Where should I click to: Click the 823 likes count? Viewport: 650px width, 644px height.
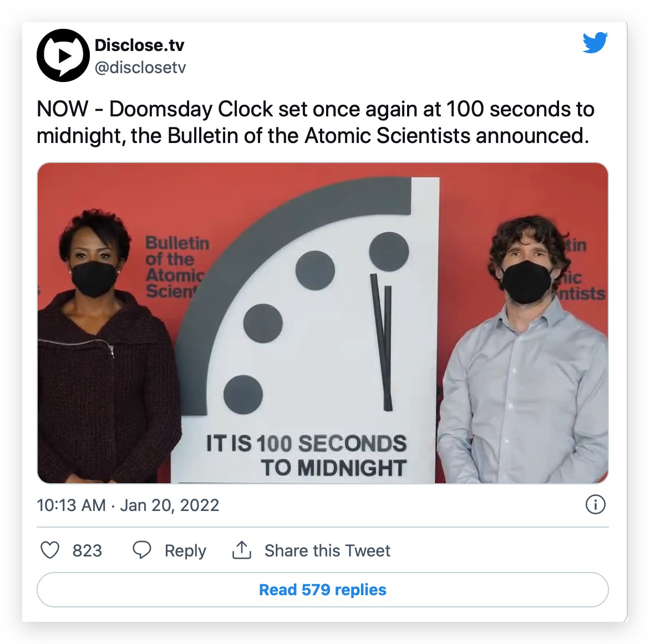87,551
